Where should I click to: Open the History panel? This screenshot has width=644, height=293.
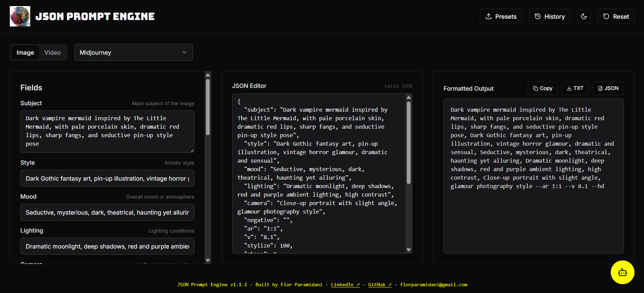click(549, 16)
